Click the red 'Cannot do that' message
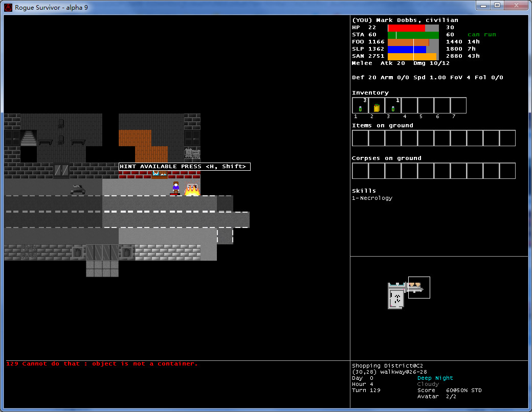 (x=102, y=363)
